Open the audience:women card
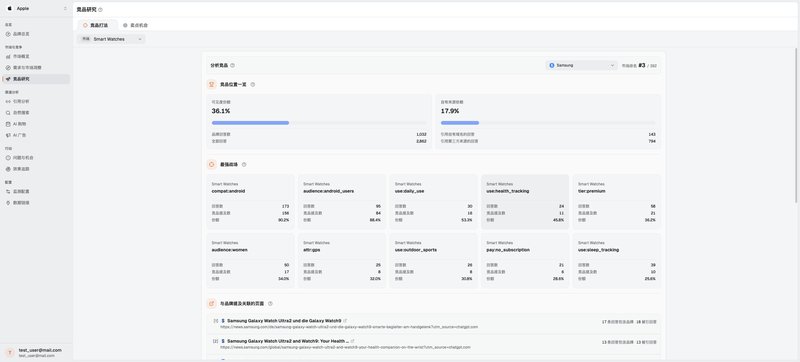This screenshot has width=800, height=362. tap(250, 261)
